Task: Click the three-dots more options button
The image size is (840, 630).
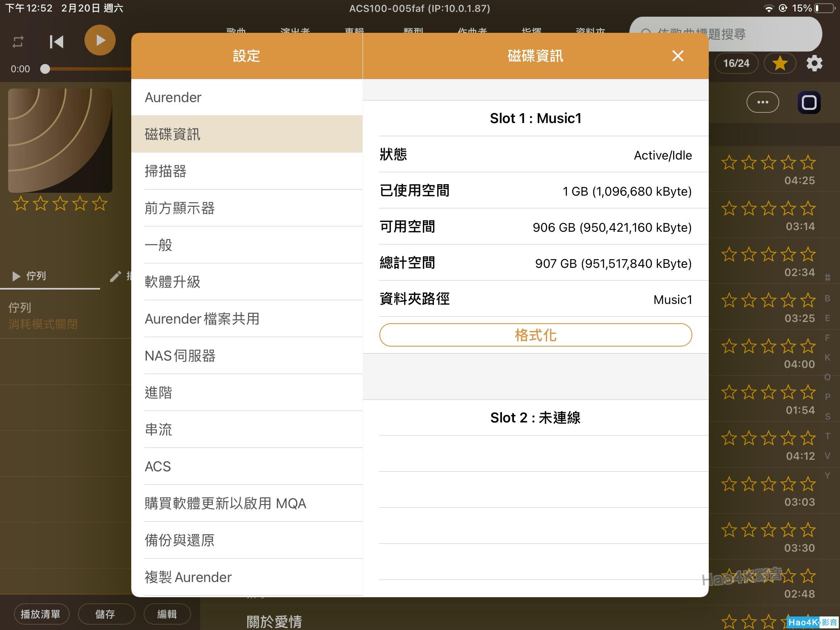Action: [762, 102]
